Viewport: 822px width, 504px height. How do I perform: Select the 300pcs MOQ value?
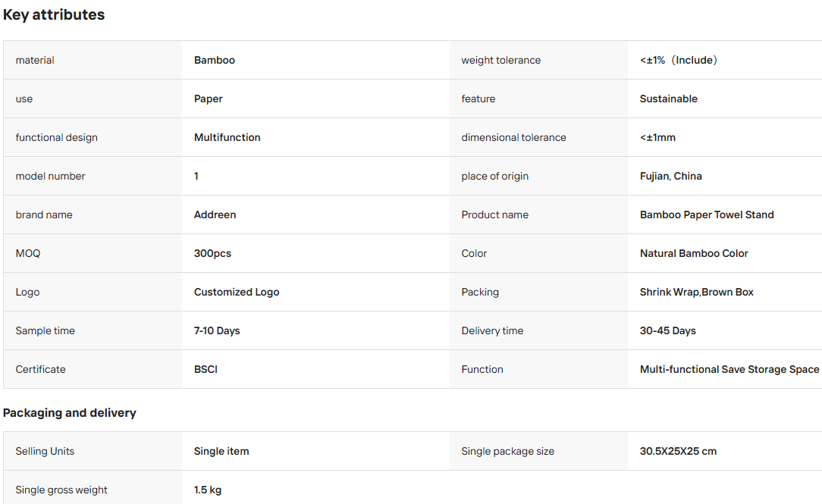[212, 254]
